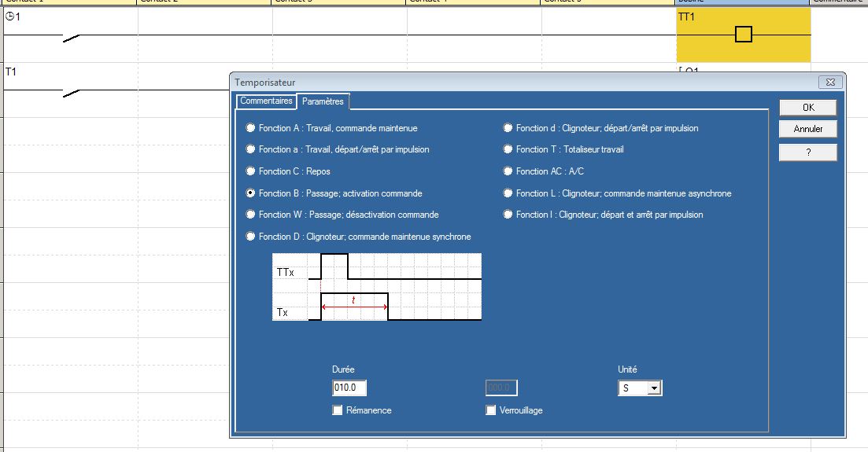Select Fonction T: Totaliseur travail
The width and height of the screenshot is (868, 452).
508,149
